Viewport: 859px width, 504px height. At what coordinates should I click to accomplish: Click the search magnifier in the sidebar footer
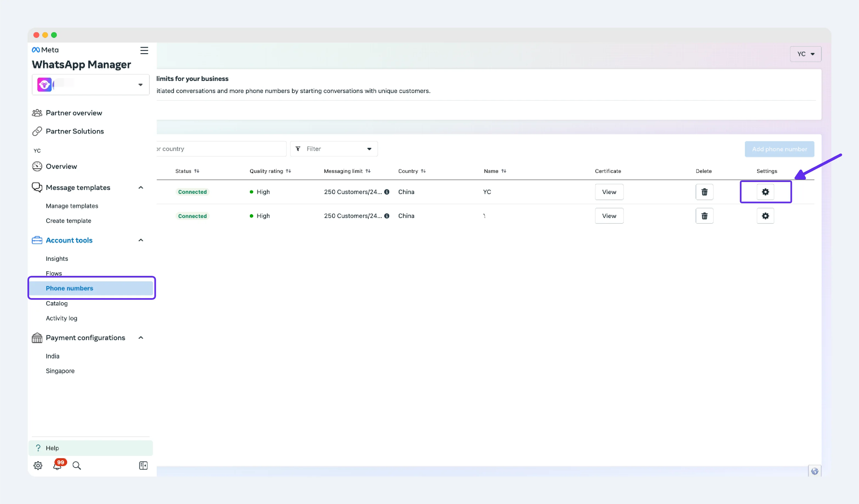point(77,466)
